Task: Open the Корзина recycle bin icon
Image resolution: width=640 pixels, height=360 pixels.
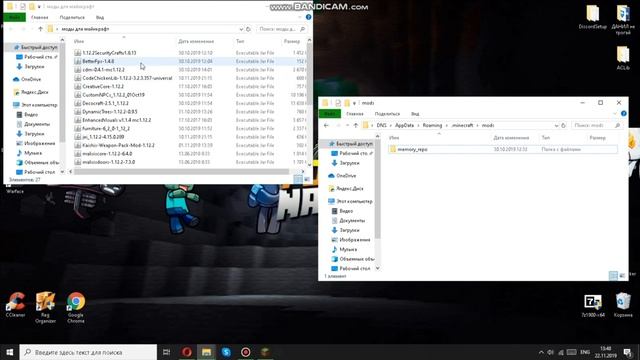Action: pyautogui.click(x=623, y=304)
